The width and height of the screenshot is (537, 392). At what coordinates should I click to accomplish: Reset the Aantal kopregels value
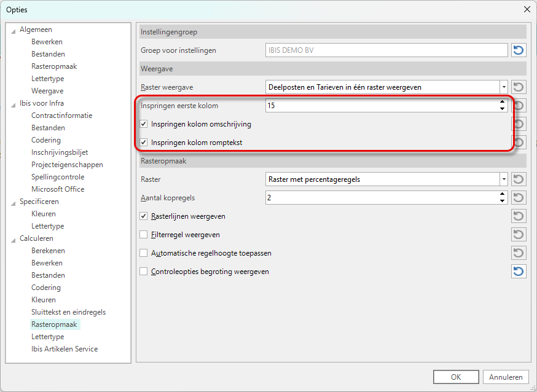tap(519, 198)
